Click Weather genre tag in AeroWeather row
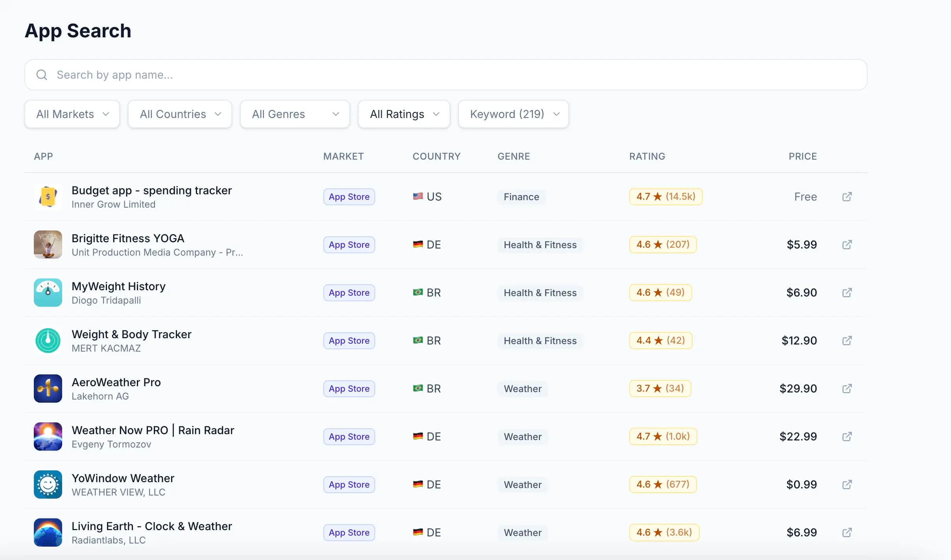 coord(523,389)
